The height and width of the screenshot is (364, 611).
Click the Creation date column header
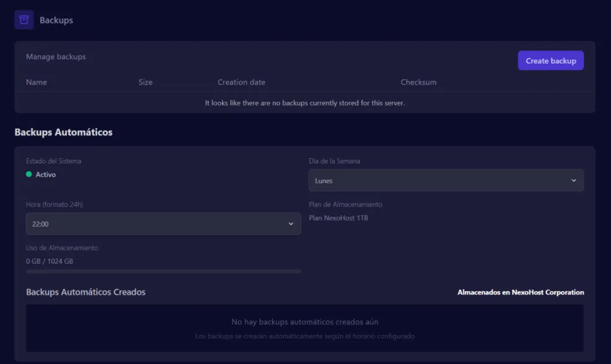coord(241,82)
